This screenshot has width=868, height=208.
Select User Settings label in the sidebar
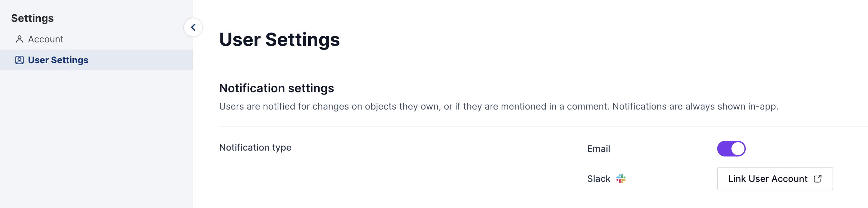coord(58,60)
